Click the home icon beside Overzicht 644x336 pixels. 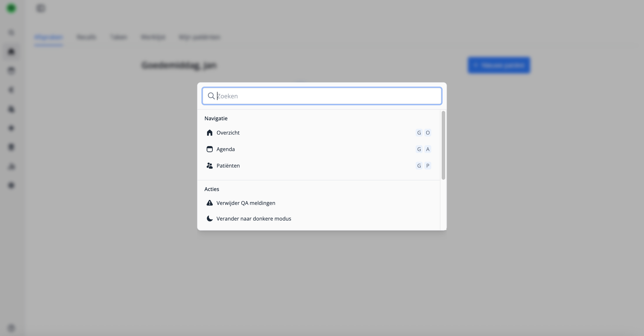(209, 133)
